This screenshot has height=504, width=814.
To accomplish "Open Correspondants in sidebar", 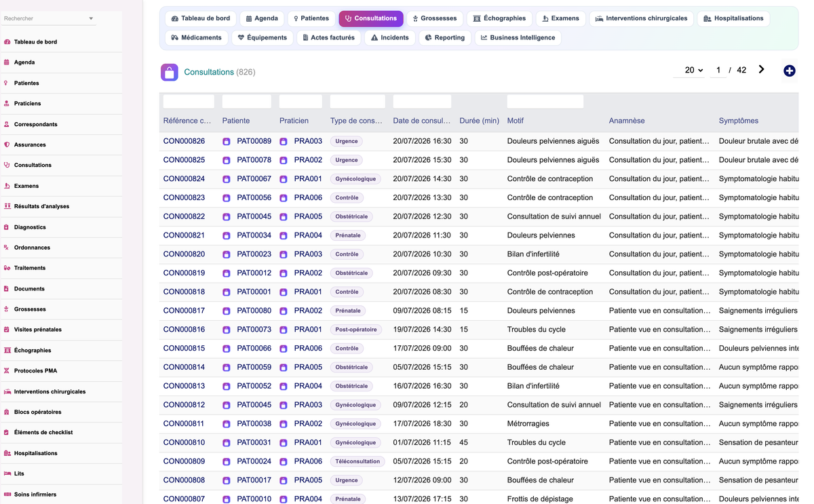I will (x=36, y=124).
